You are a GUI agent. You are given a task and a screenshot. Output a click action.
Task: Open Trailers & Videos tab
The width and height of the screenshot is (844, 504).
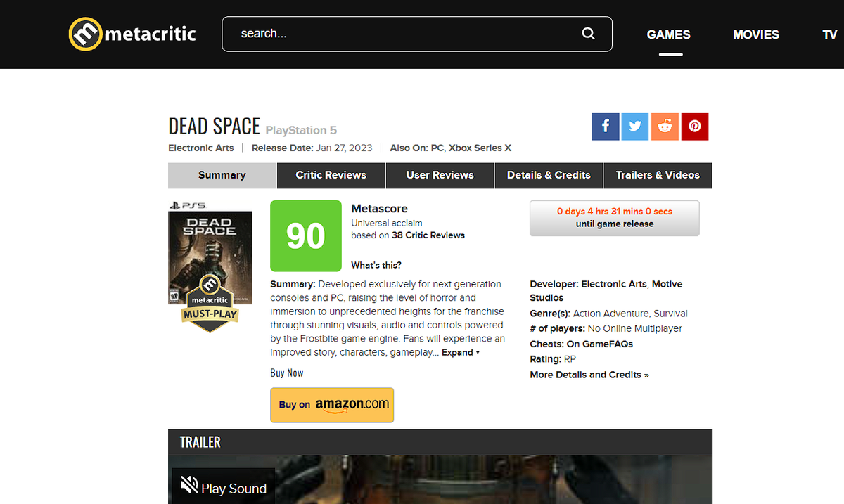[658, 175]
